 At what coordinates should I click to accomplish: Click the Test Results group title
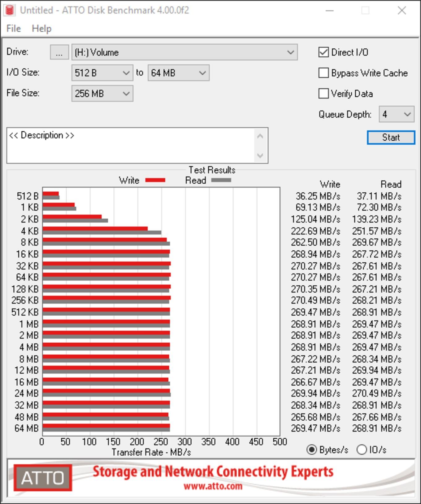[x=212, y=170]
